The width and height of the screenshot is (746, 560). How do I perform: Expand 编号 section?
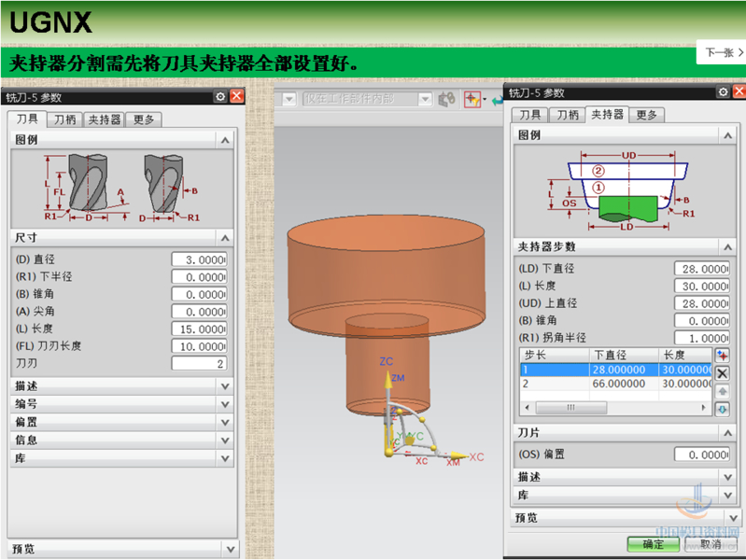pyautogui.click(x=225, y=404)
